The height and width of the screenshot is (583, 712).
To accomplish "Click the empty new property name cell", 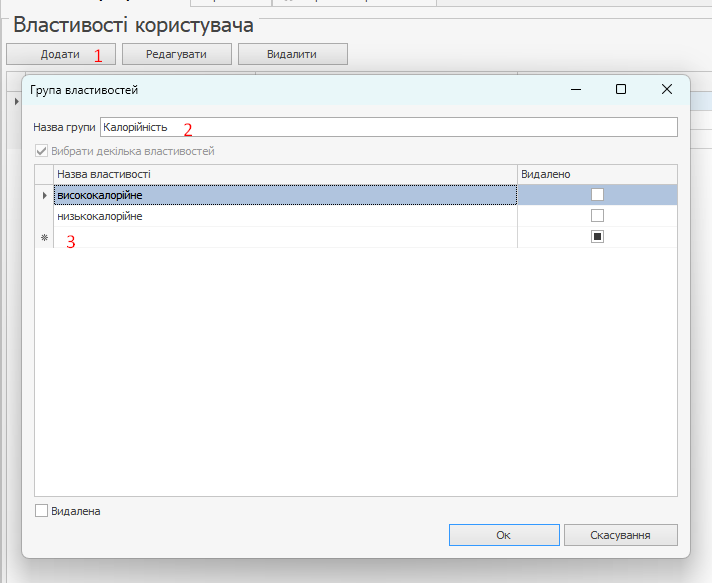I will point(285,237).
